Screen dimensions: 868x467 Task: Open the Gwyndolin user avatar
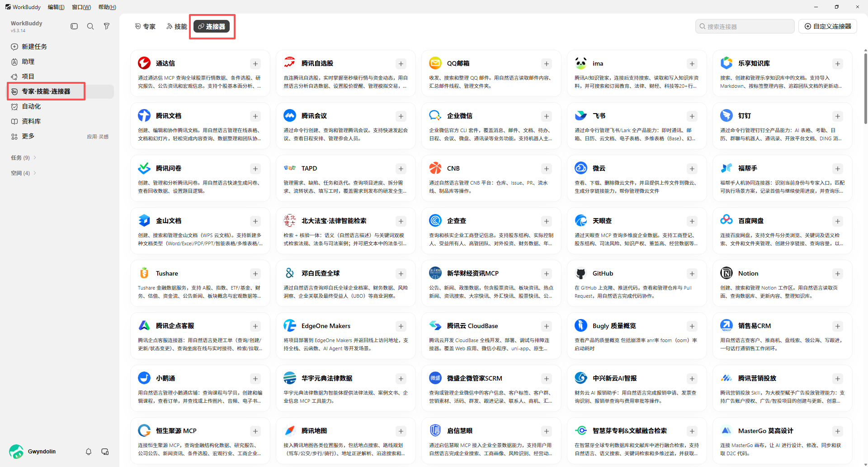pyautogui.click(x=16, y=452)
